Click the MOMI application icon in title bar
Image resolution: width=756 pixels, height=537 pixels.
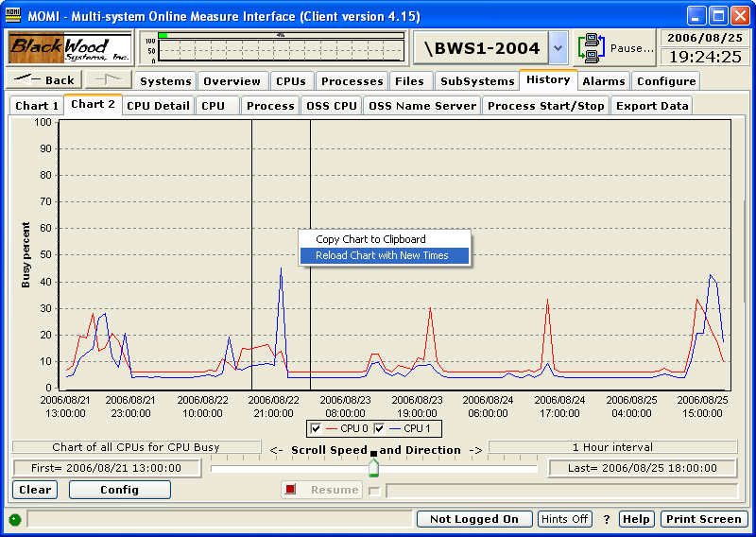[x=13, y=15]
